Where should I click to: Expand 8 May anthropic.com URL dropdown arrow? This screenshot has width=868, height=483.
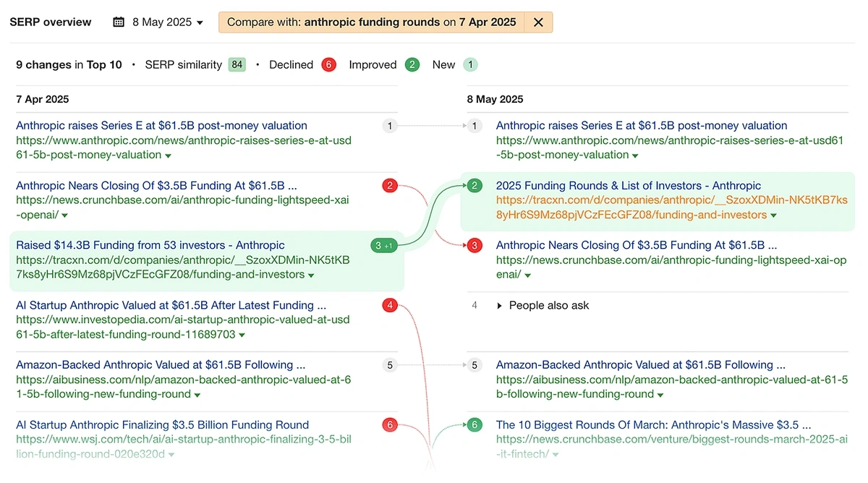tap(635, 155)
